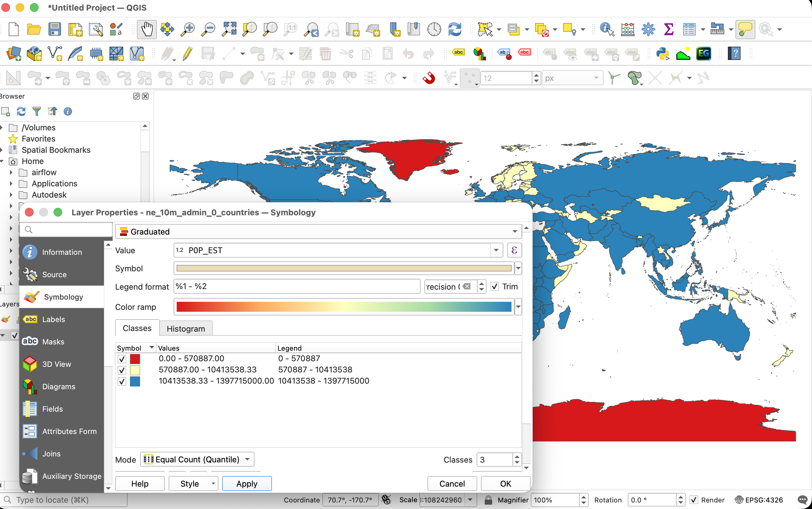Image resolution: width=812 pixels, height=509 pixels.
Task: Enable snapping with the red magnet icon
Action: [429, 78]
